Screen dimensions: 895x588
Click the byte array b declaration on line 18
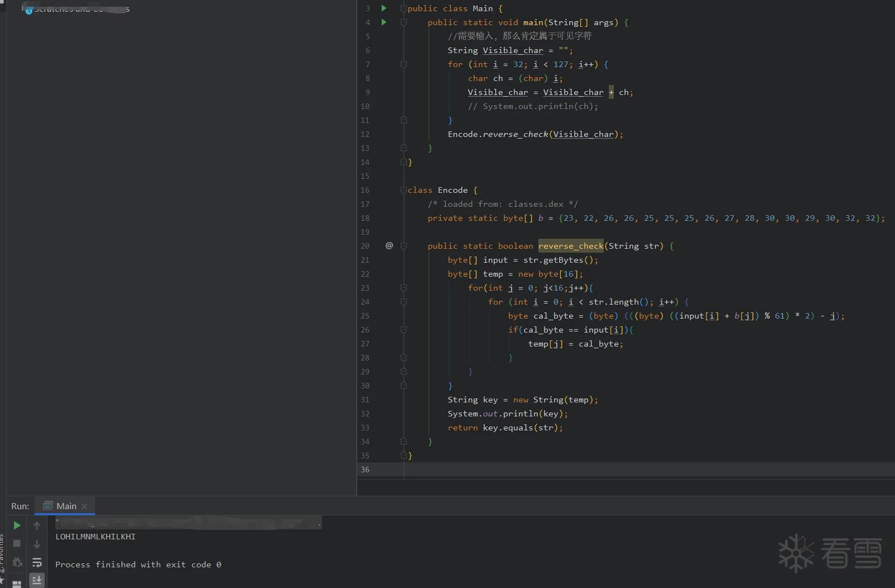656,218
